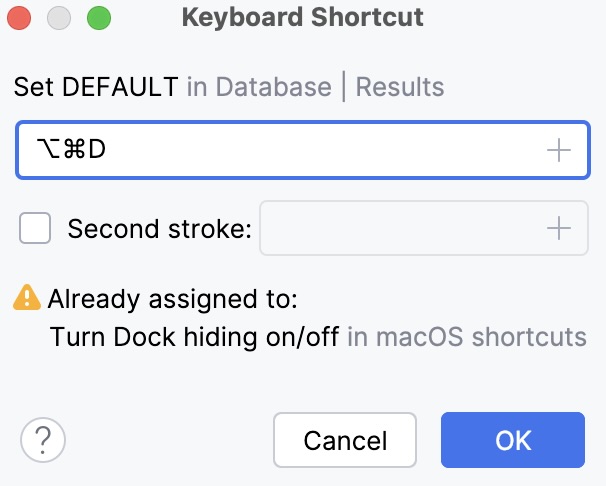Viewport: 606px width, 486px height.
Task: Click the plus icon in the ⌥⌘D field
Action: pyautogui.click(x=558, y=150)
